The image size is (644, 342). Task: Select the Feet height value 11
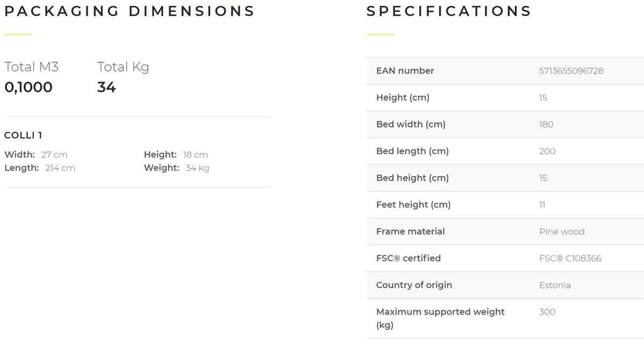point(542,205)
